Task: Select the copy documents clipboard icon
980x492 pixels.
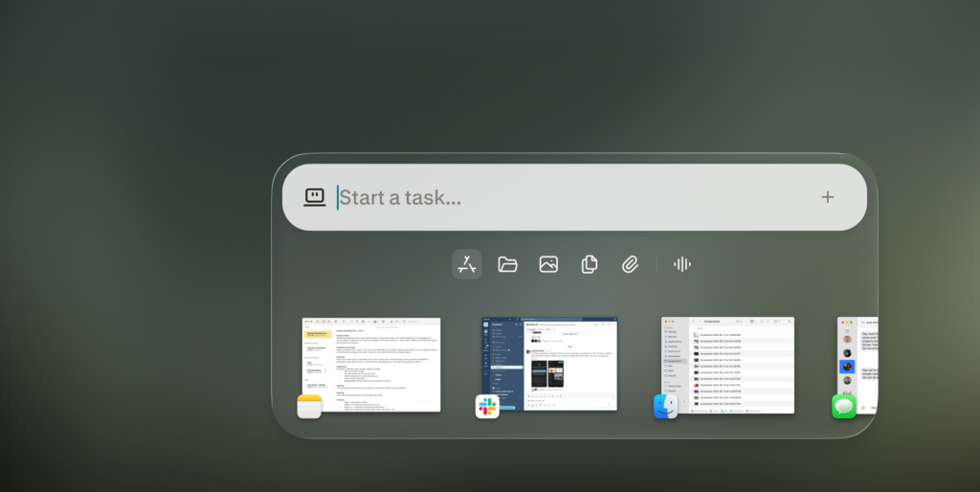Action: coord(590,264)
